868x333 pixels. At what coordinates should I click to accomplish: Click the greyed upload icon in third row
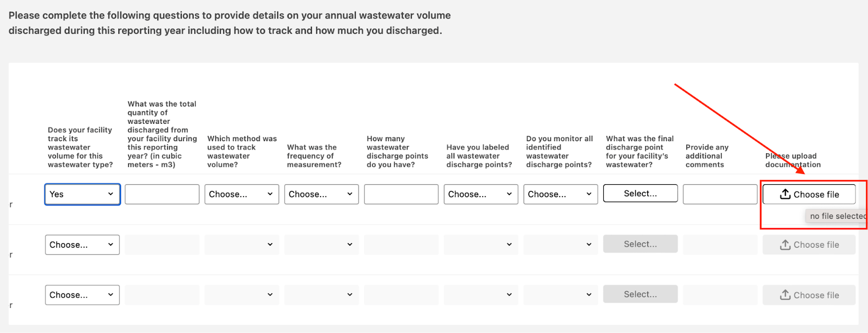pos(785,295)
